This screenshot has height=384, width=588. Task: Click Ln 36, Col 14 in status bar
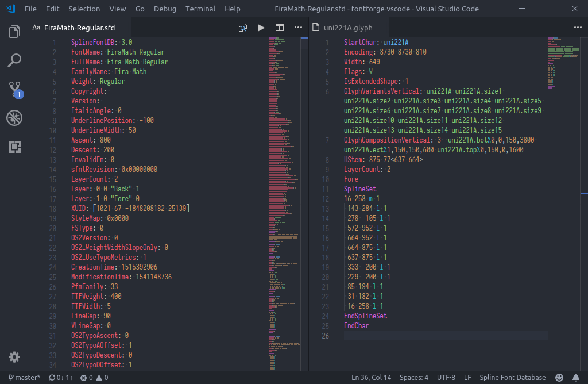371,377
